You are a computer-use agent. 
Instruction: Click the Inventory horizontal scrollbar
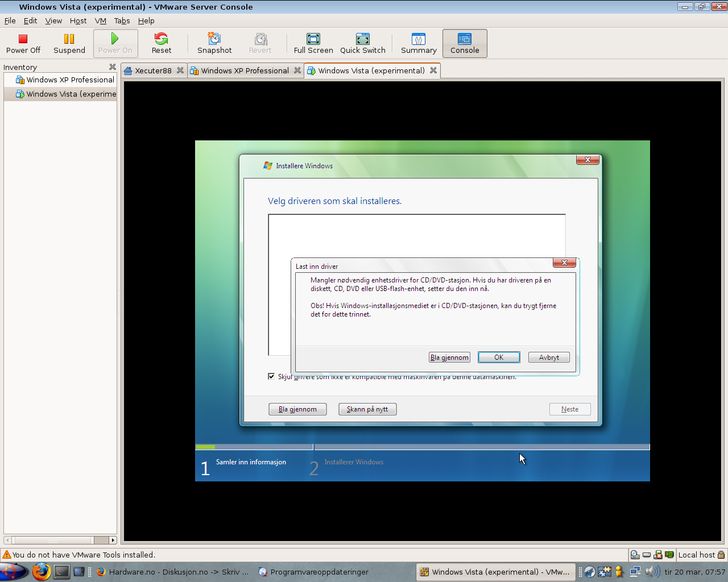pyautogui.click(x=60, y=540)
